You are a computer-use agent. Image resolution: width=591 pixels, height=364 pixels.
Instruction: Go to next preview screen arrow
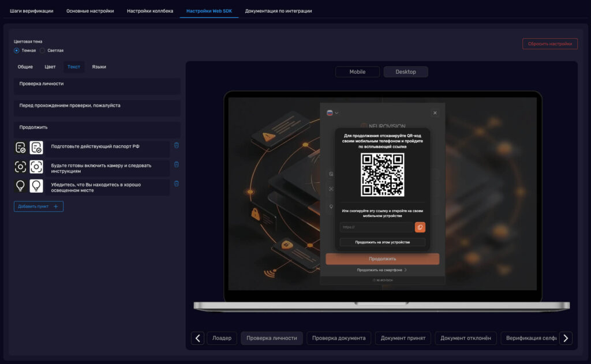[566, 339]
